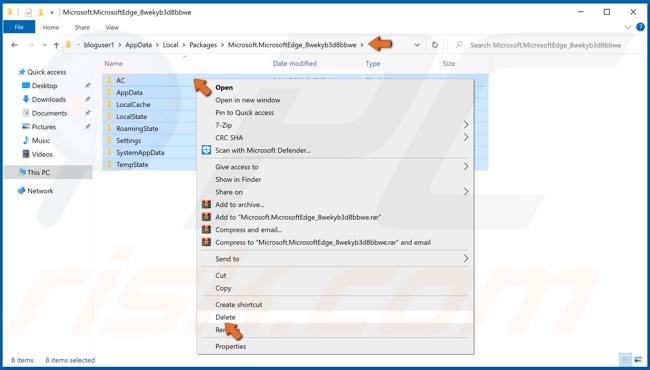Image resolution: width=650 pixels, height=370 pixels.
Task: Select Quick access in the navigation pane
Action: [x=46, y=72]
